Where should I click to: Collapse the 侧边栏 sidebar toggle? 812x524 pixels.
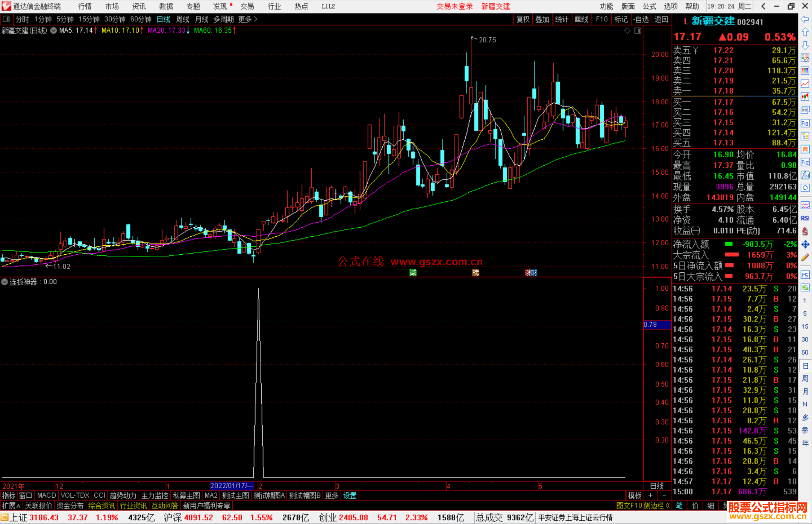(657, 506)
